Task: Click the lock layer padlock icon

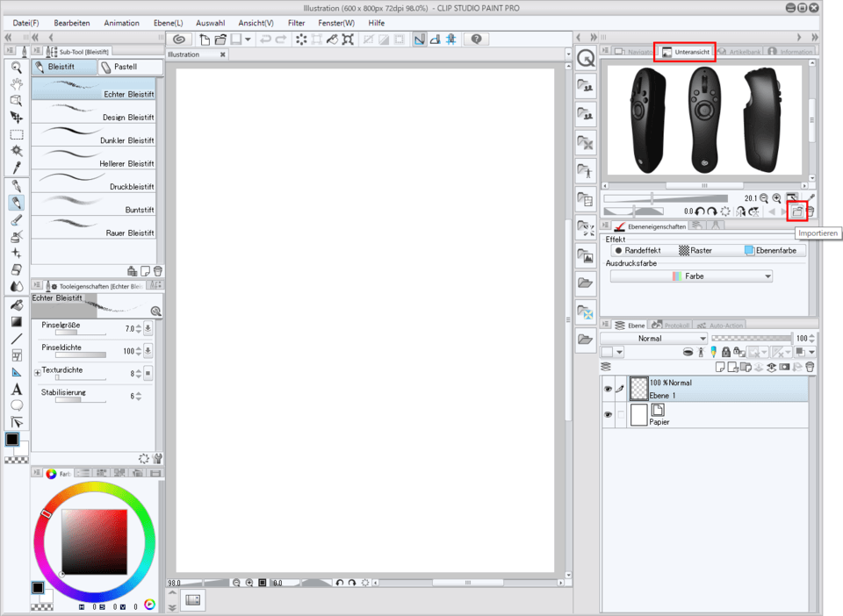Action: pos(726,351)
